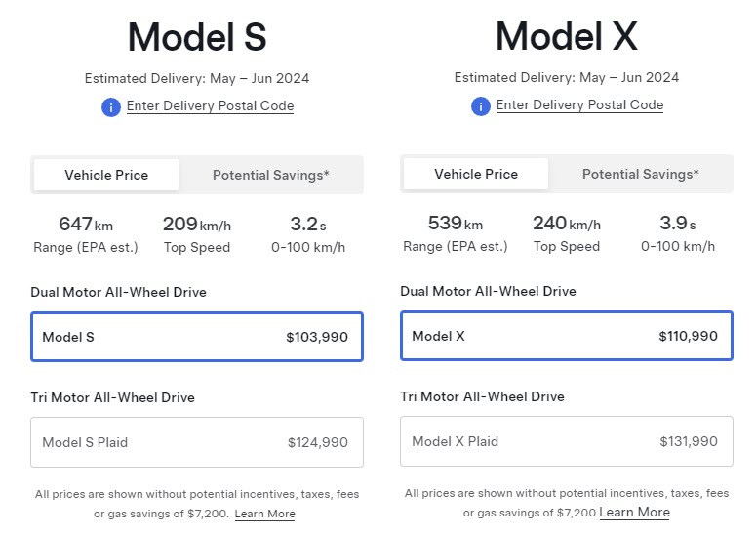Open Model S Enter Delivery Postal Code link

(210, 105)
